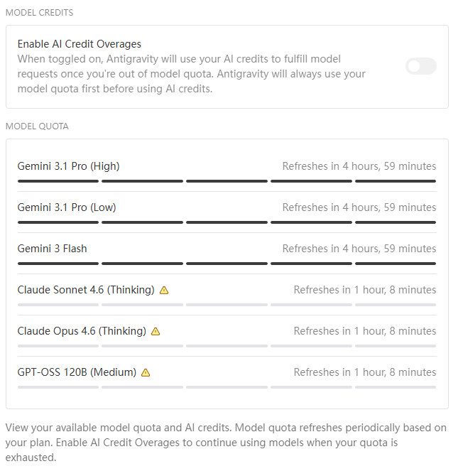
Task: Click the Enable AI Credit Overages title
Action: point(80,44)
